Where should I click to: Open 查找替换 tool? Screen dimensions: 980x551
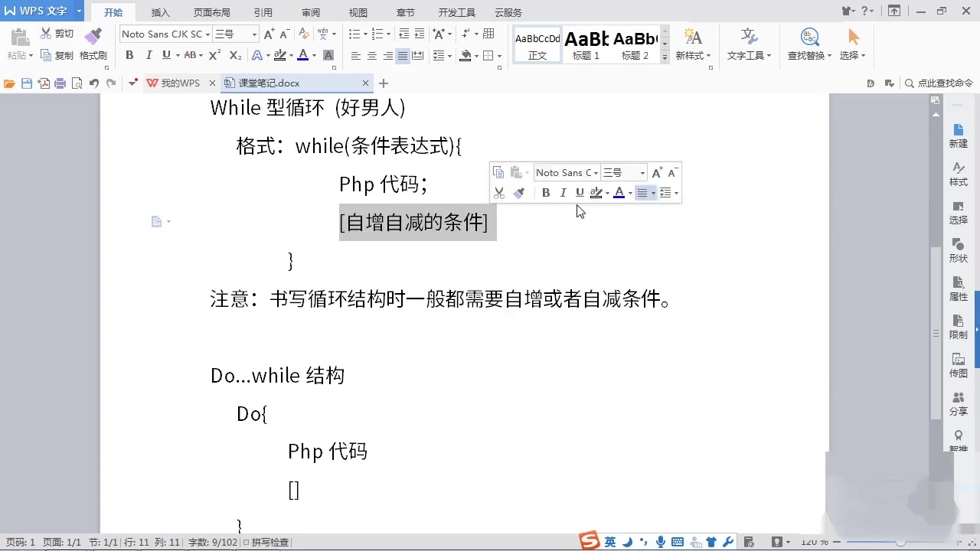coord(809,44)
